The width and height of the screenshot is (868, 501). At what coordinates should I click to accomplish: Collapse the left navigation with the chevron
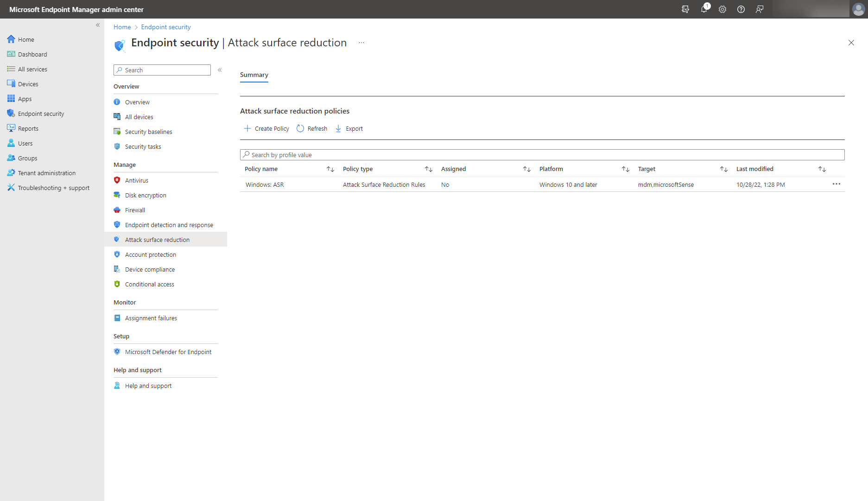[98, 25]
